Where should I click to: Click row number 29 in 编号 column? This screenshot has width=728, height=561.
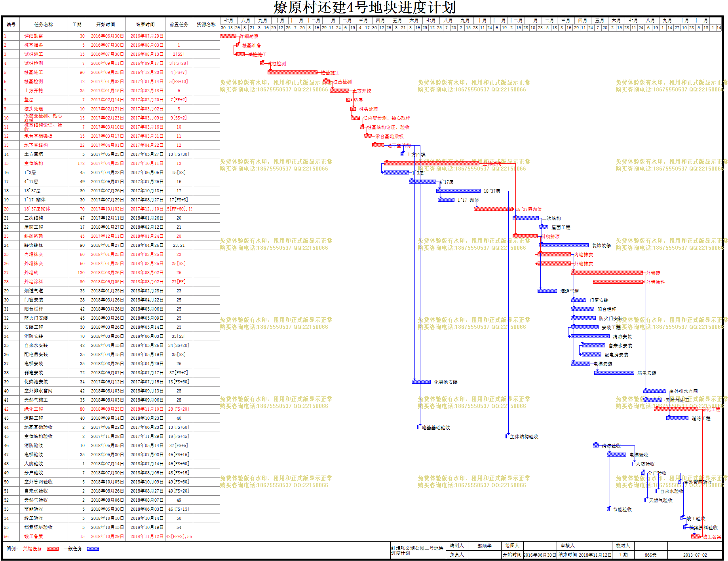tap(6, 291)
